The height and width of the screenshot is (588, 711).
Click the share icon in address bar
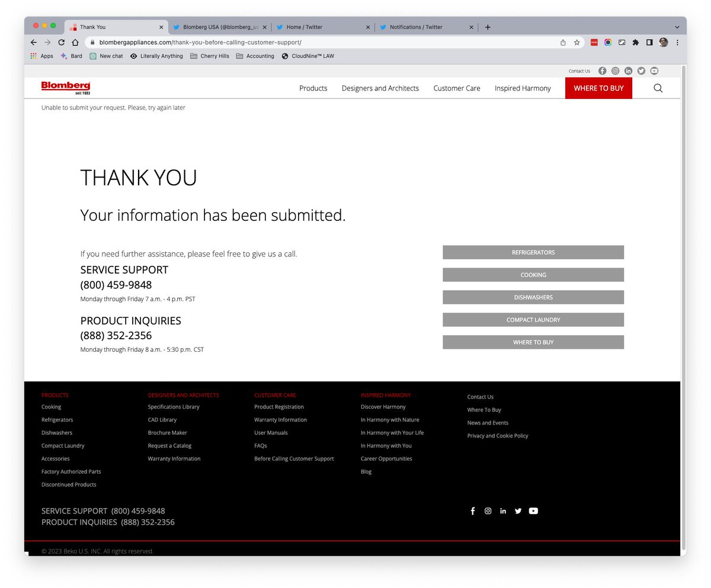pos(563,43)
